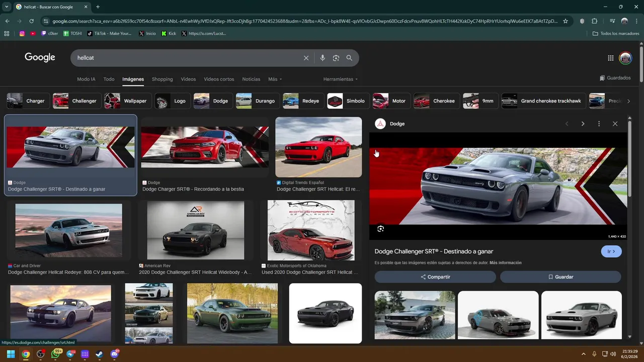
Task: Go back to the previous page
Action: [7, 21]
